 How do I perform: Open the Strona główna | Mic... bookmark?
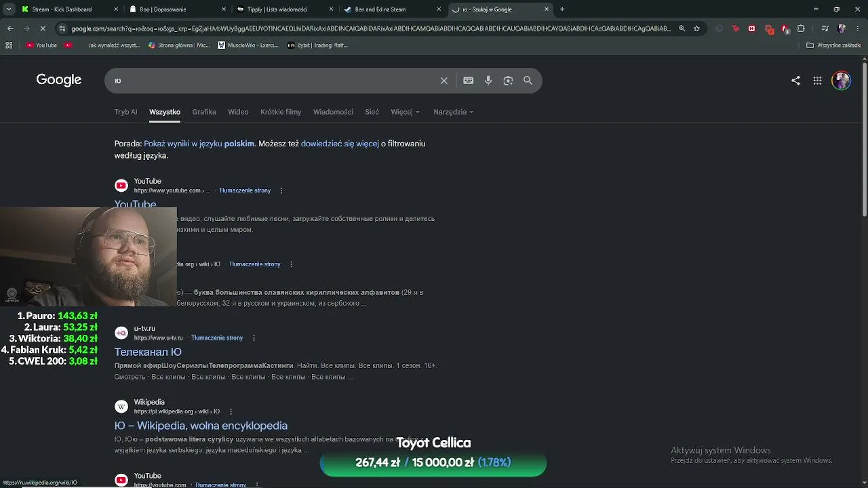click(179, 45)
